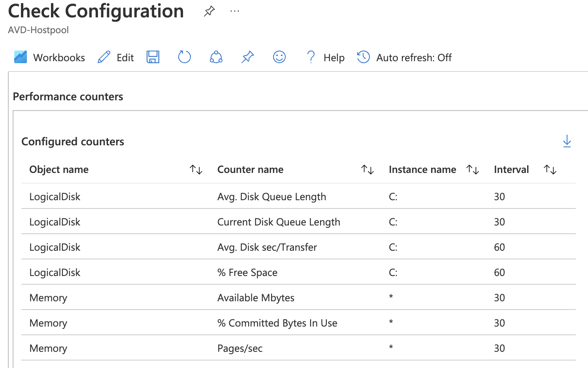Send feedback using the smiley icon
This screenshot has width=588, height=368.
click(x=279, y=57)
